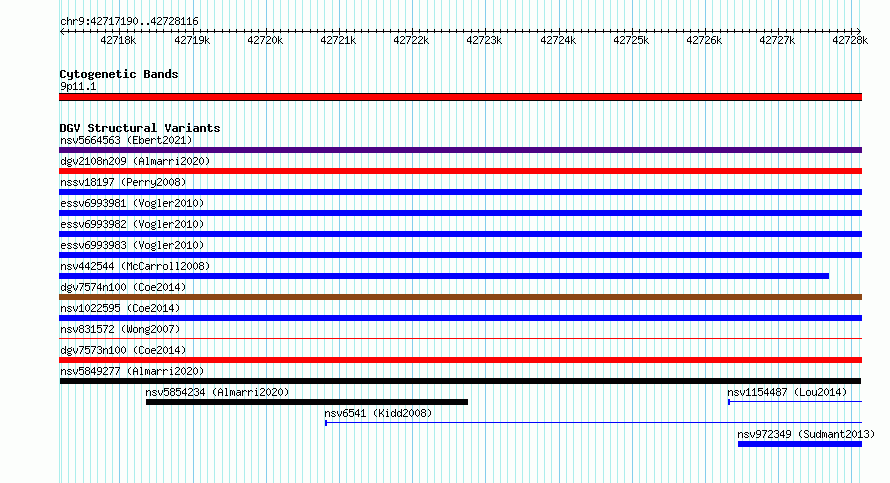Click the essv6993982 (Vogler2010) label
This screenshot has height=483, width=890.
click(132, 224)
